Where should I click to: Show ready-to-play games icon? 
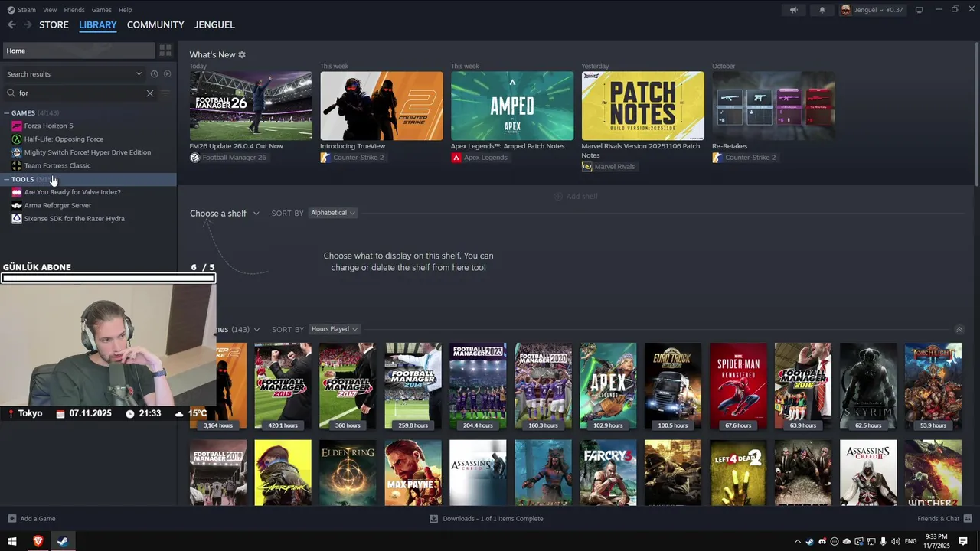coord(167,74)
